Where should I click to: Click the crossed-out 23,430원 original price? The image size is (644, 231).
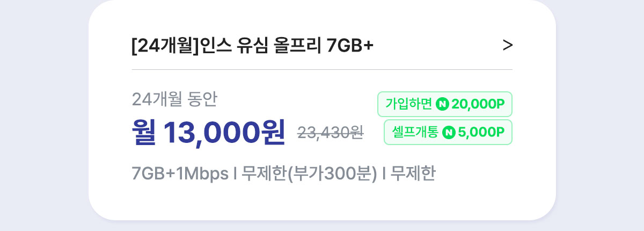click(x=331, y=133)
